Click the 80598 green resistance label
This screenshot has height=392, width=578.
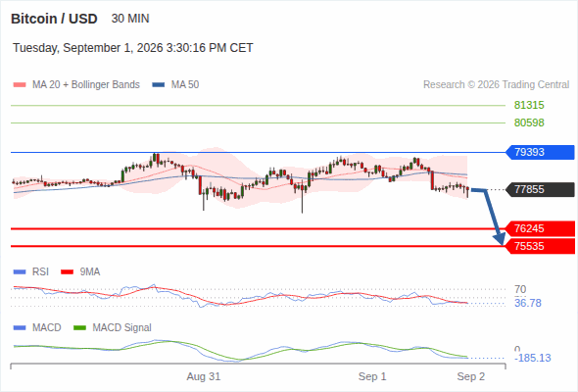click(529, 122)
